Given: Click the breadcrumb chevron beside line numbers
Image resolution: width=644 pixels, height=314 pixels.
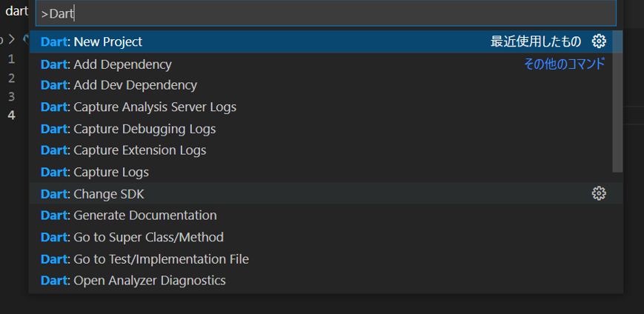Looking at the screenshot, I should pos(12,39).
